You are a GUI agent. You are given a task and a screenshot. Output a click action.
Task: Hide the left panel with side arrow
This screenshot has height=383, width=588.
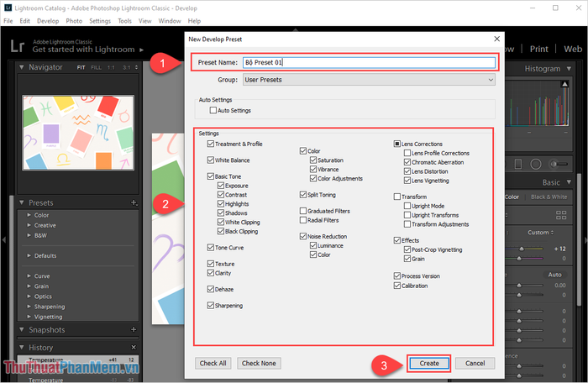pyautogui.click(x=5, y=240)
